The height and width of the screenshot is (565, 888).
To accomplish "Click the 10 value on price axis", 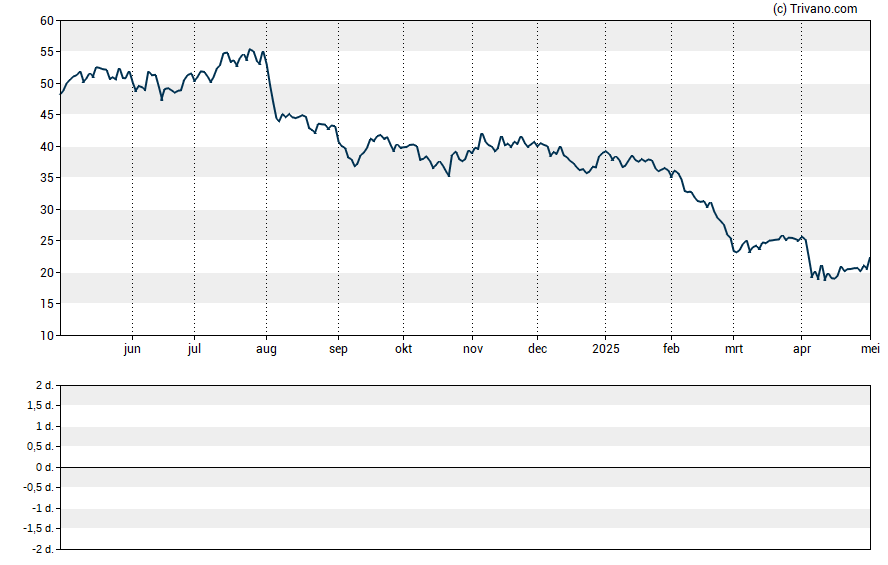I will (x=47, y=335).
